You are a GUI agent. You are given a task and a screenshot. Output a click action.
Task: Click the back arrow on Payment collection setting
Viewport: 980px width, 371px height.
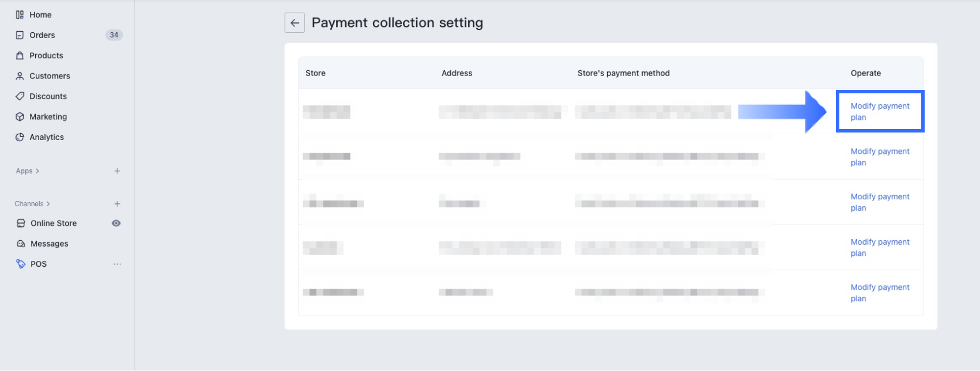point(295,22)
